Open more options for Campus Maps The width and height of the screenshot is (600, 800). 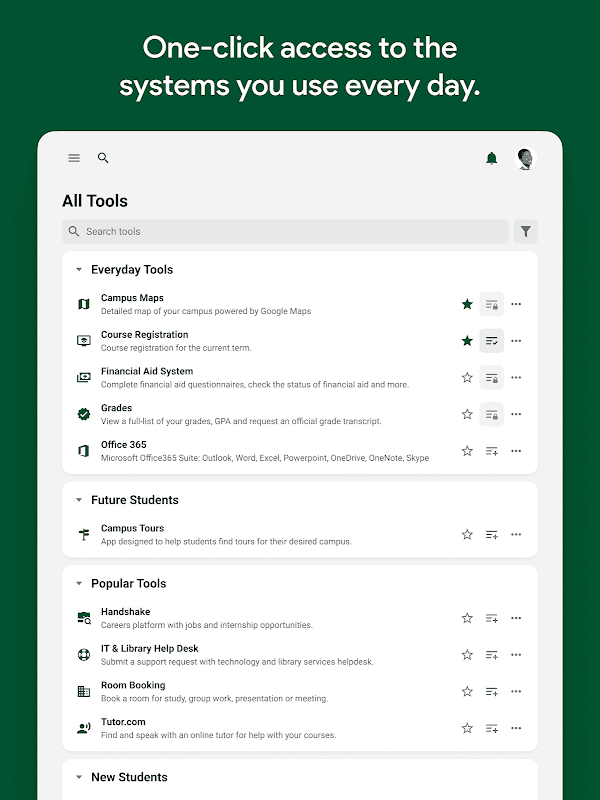[x=516, y=304]
